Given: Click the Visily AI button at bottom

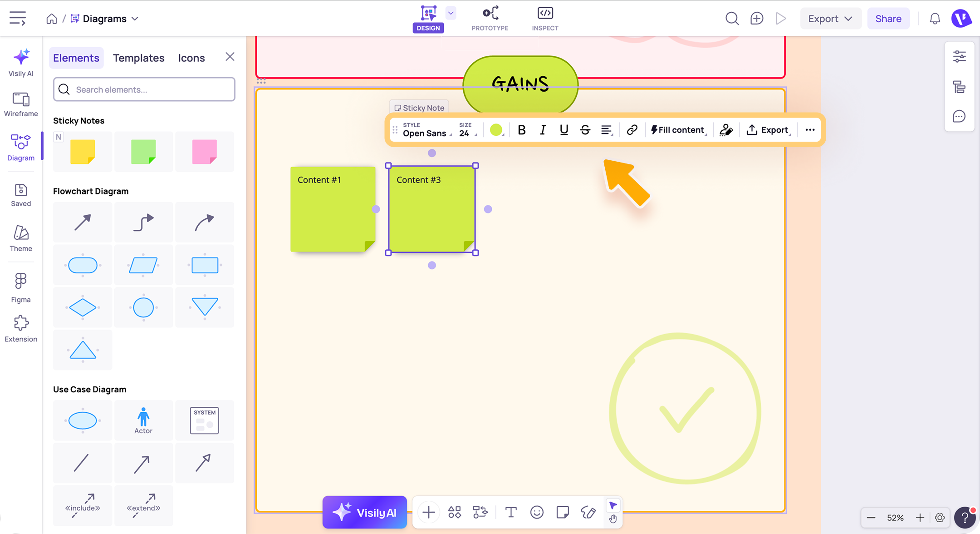Looking at the screenshot, I should [x=365, y=513].
